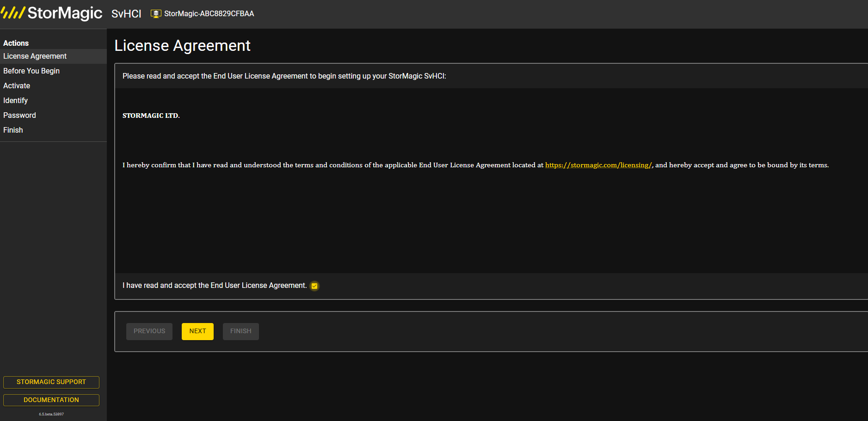Open STORMAGIC SUPPORT
Image resolution: width=868 pixels, height=421 pixels.
(51, 382)
